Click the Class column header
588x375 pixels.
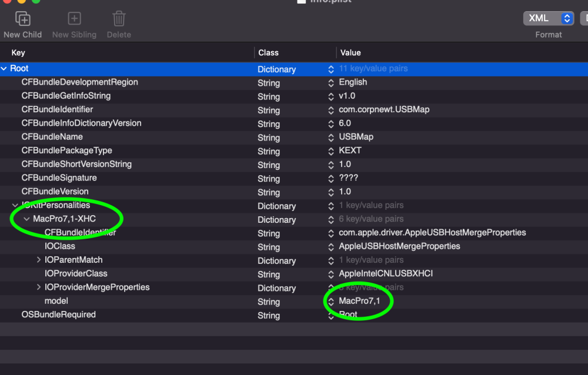click(x=269, y=52)
